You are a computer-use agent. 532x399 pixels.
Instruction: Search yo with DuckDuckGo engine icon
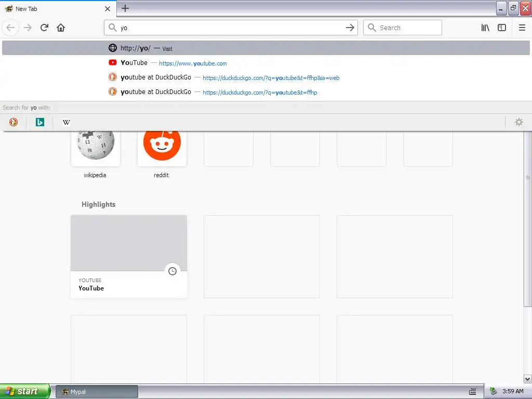point(13,122)
